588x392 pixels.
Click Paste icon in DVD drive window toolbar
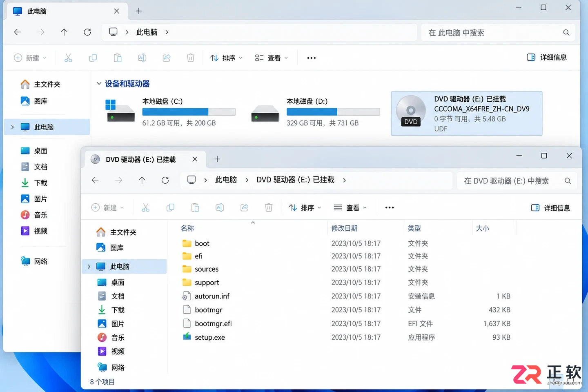(195, 208)
